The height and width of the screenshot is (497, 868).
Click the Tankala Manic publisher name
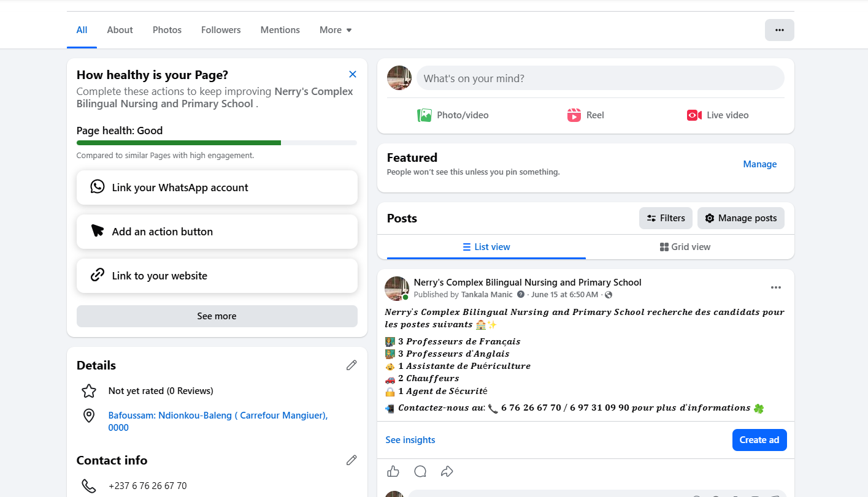(487, 295)
